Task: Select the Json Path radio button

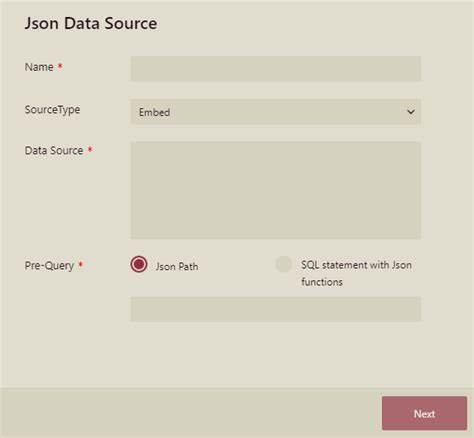Action: [139, 264]
